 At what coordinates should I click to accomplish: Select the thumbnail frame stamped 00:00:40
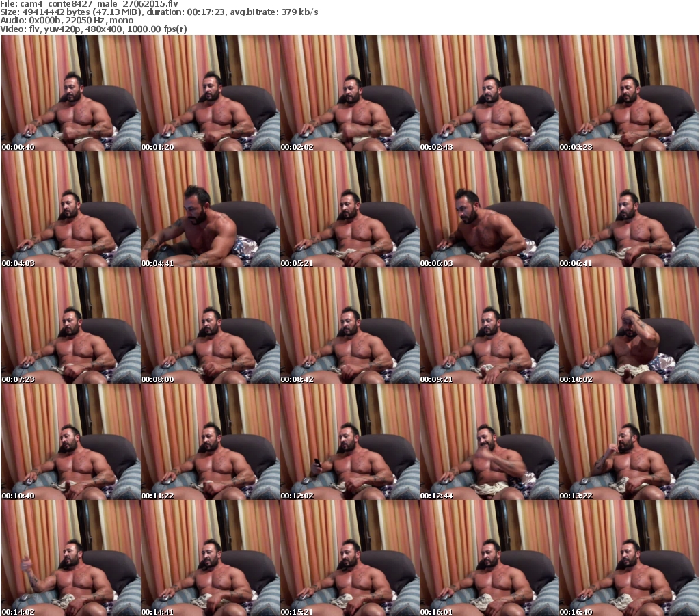click(x=71, y=93)
